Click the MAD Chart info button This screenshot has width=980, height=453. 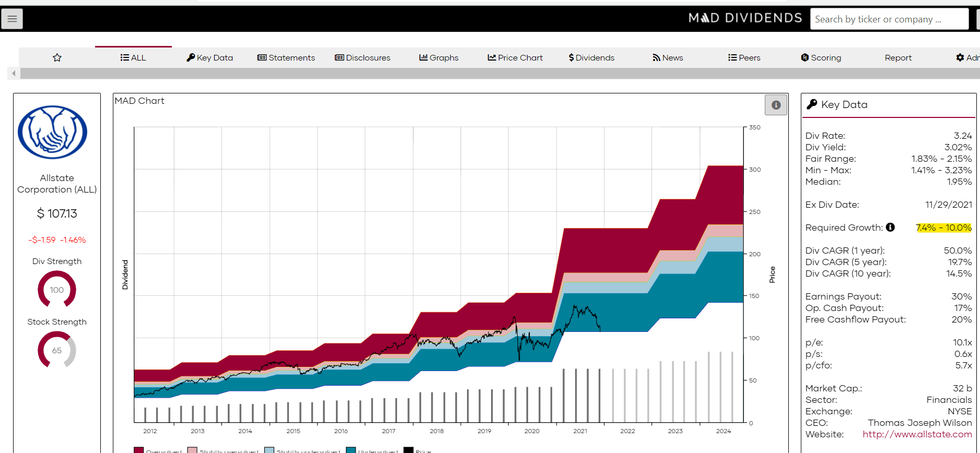pyautogui.click(x=776, y=105)
